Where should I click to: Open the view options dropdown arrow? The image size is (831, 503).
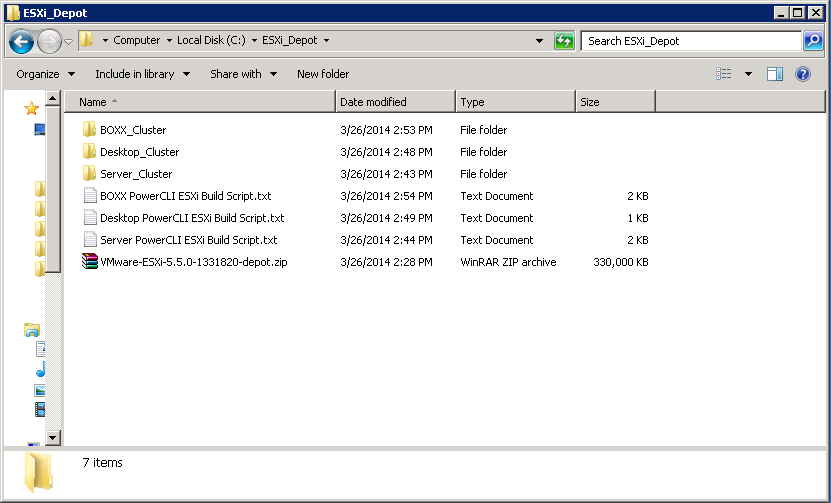[748, 74]
